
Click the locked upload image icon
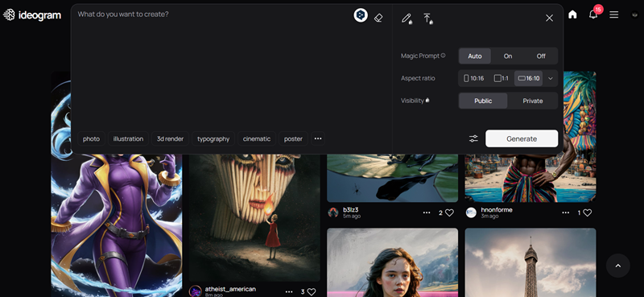(x=428, y=19)
